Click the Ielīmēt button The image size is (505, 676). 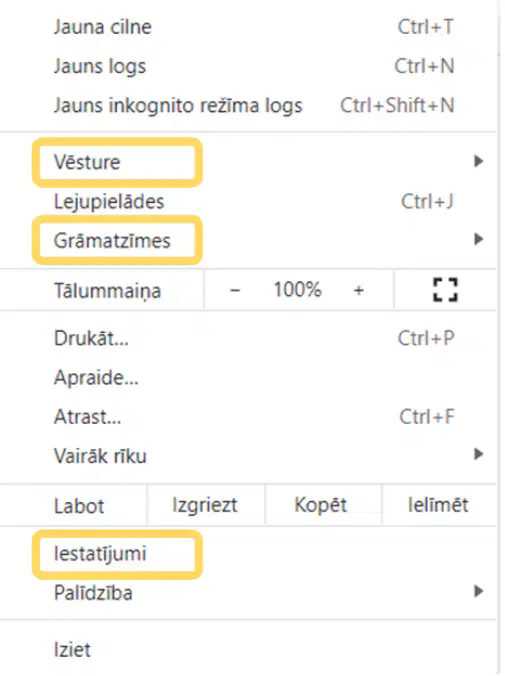[x=439, y=505]
